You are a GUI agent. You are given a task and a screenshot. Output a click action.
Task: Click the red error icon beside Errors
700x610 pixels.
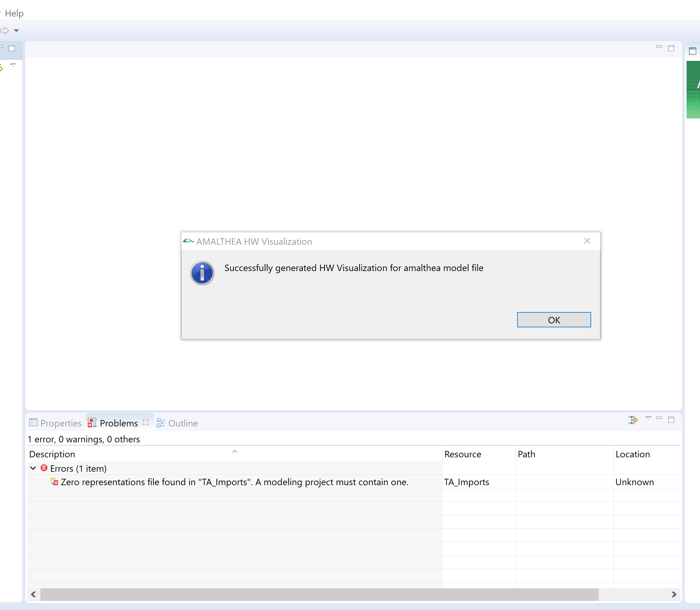(44, 468)
